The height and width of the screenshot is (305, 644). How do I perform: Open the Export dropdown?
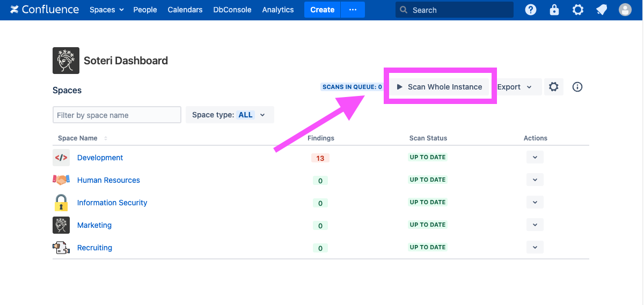click(514, 87)
